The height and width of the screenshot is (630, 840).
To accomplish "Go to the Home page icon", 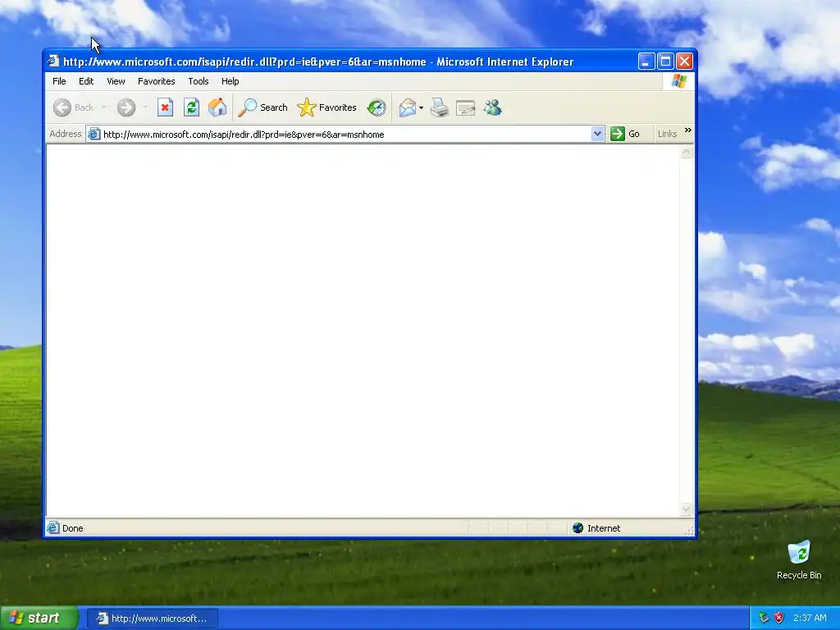I will coord(217,107).
